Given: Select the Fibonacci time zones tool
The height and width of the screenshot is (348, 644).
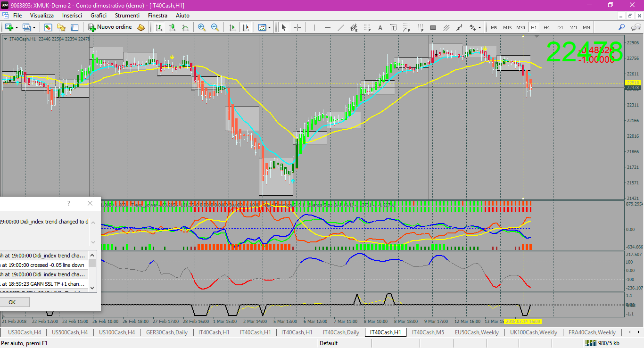Looking at the screenshot, I should pos(420,27).
